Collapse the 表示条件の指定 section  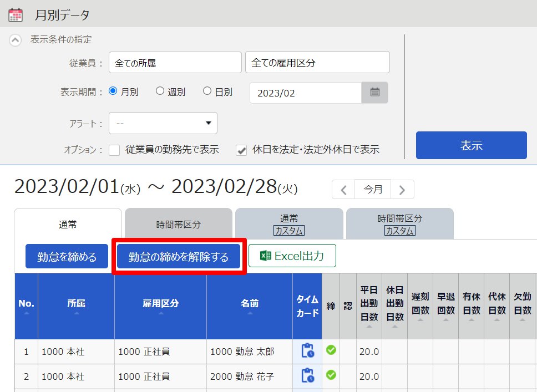coord(15,40)
